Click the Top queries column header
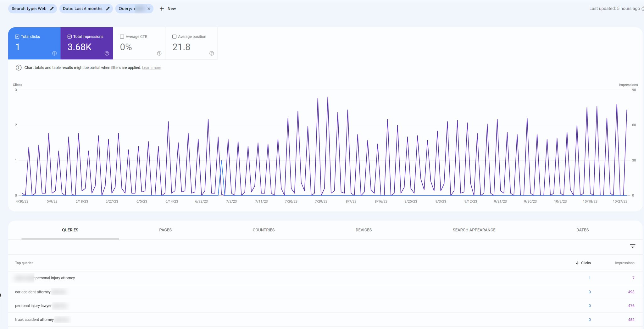 click(x=24, y=263)
